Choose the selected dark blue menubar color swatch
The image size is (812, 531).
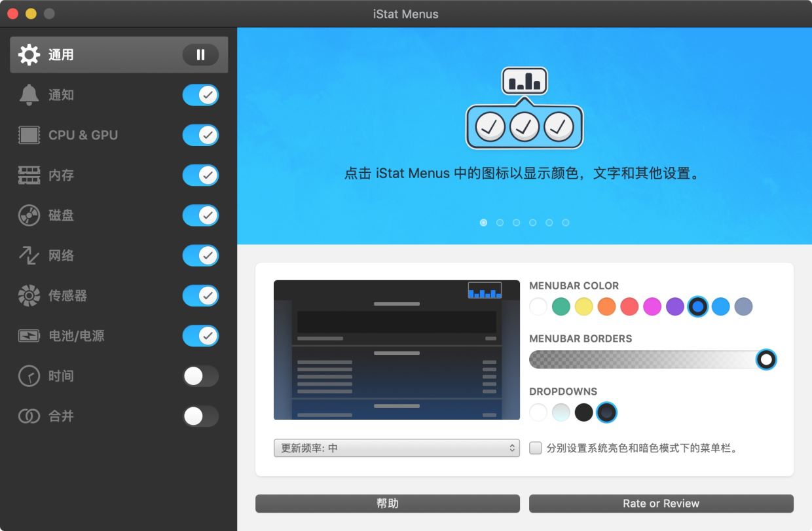[698, 306]
